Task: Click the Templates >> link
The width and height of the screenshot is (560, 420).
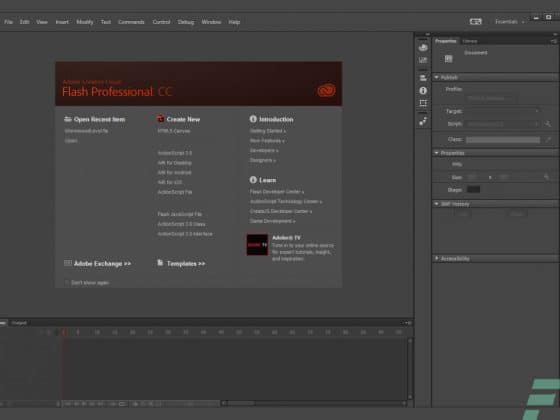Action: click(186, 264)
